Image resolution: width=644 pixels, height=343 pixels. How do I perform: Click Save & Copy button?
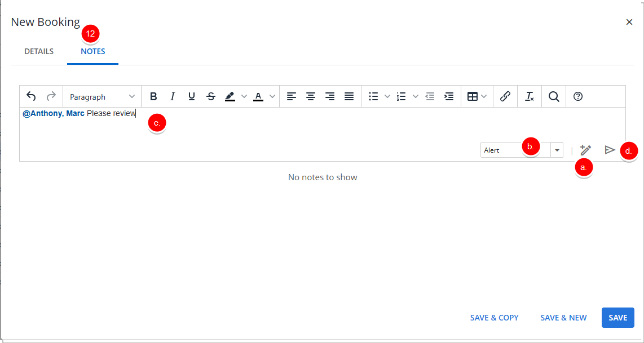point(494,318)
